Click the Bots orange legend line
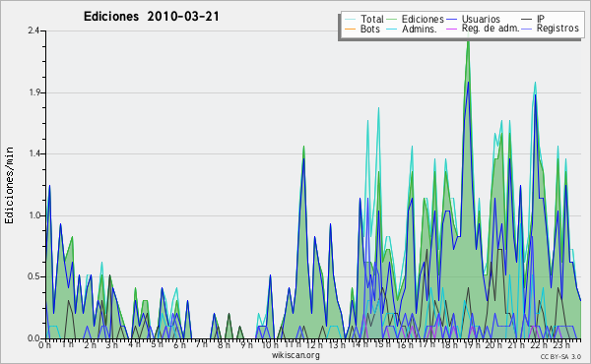Image resolution: width=591 pixels, height=364 pixels. pyautogui.click(x=350, y=29)
